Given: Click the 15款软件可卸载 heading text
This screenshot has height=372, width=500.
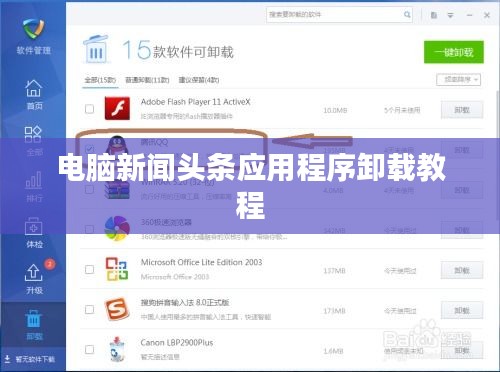Looking at the screenshot, I should [x=178, y=51].
